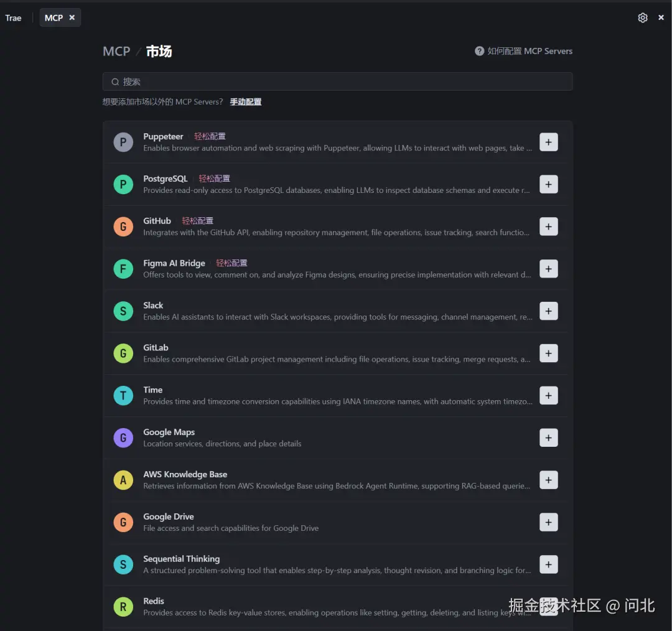Click the 搜索 search input field
Image resolution: width=672 pixels, height=631 pixels.
click(x=337, y=82)
